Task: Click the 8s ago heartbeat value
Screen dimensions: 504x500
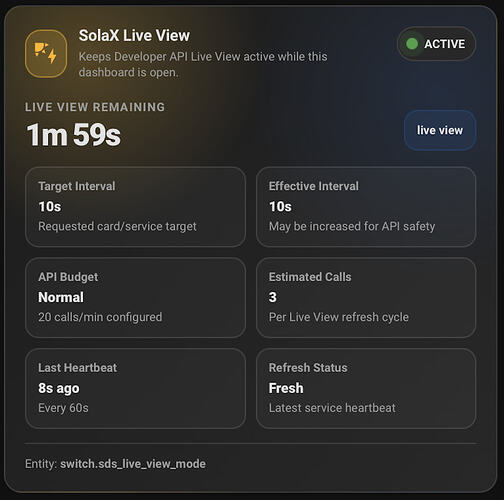Action: click(59, 388)
